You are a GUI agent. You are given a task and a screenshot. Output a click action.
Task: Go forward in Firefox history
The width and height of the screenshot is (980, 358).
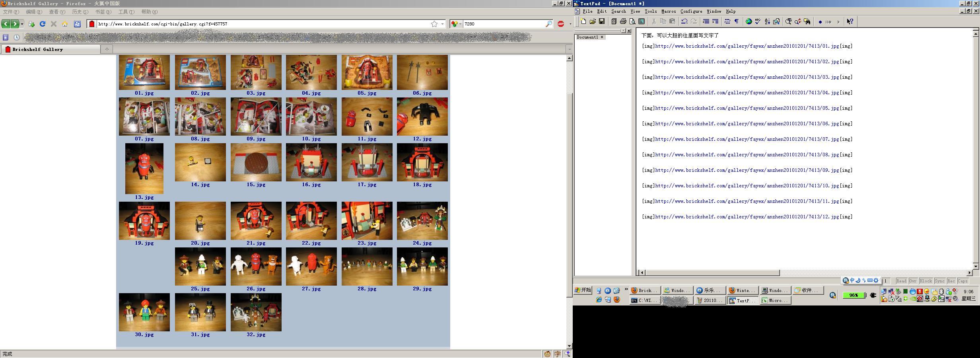15,24
